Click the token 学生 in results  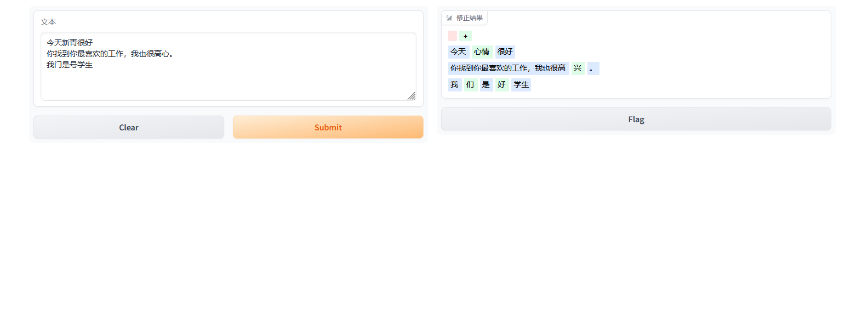click(521, 84)
